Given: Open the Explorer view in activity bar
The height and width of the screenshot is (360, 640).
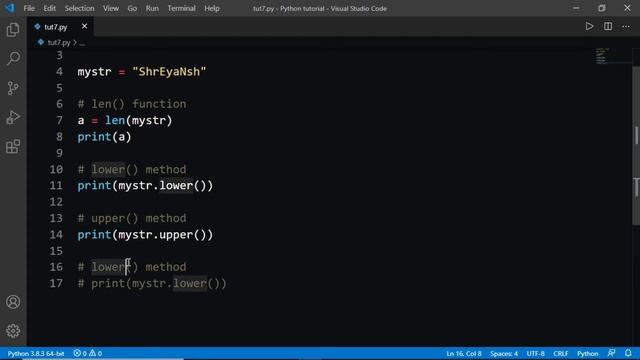Looking at the screenshot, I should click(13, 30).
